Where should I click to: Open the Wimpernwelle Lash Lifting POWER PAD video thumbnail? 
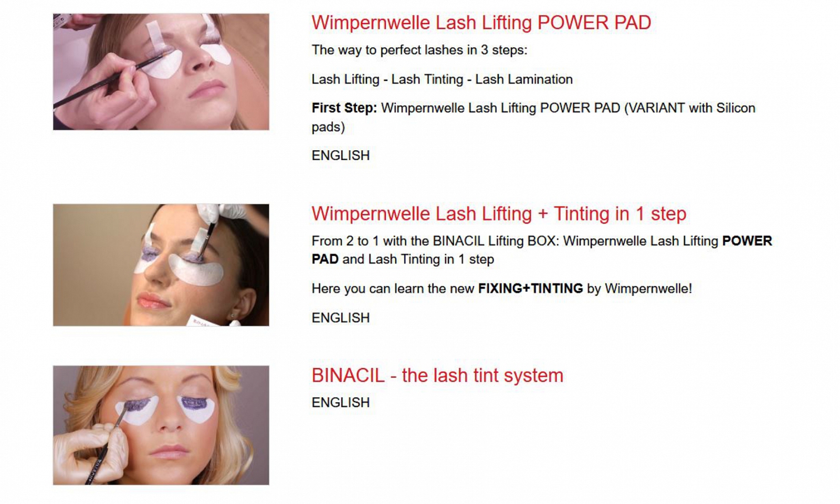[161, 72]
